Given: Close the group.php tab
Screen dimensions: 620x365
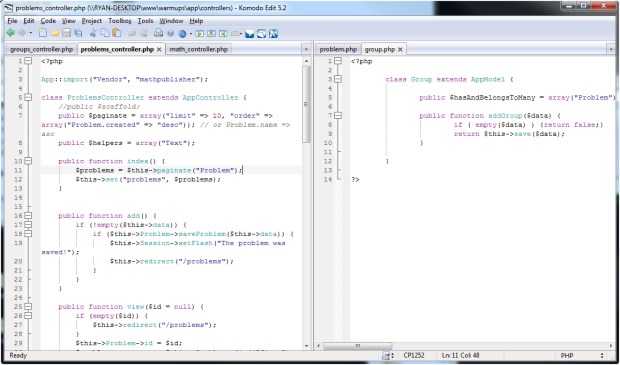Looking at the screenshot, I should pos(400,49).
